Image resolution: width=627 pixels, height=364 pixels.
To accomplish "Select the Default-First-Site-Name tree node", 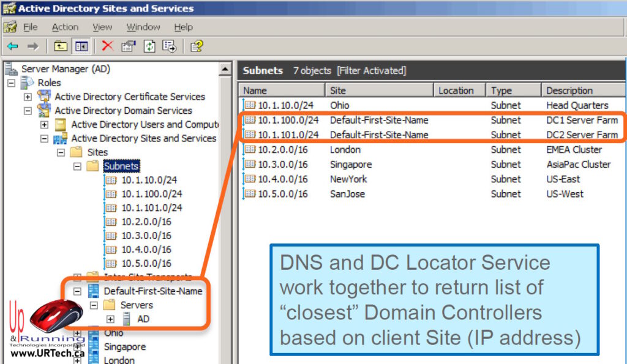I will pyautogui.click(x=152, y=291).
